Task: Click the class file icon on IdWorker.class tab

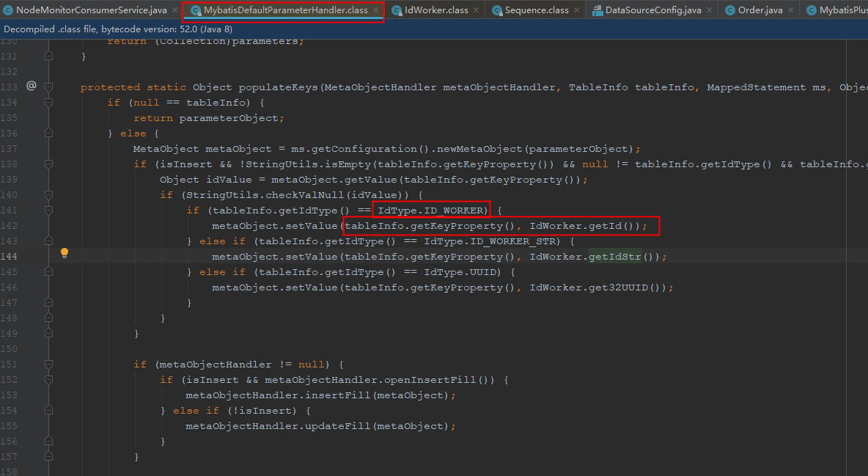Action: coord(397,10)
